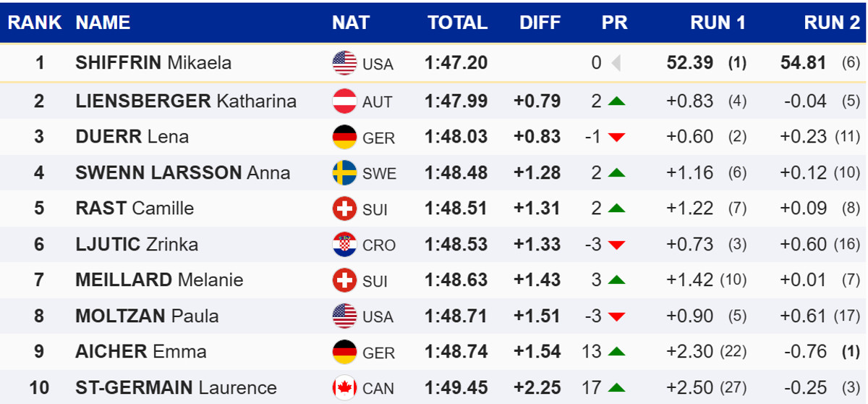Click Moltzan's total time 1:48.71

coord(456,316)
